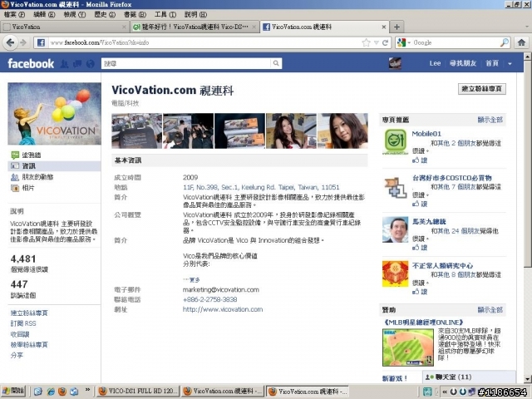Open VICO-DS1 FULL HD taskbar window
532x399 pixels.
point(137,392)
